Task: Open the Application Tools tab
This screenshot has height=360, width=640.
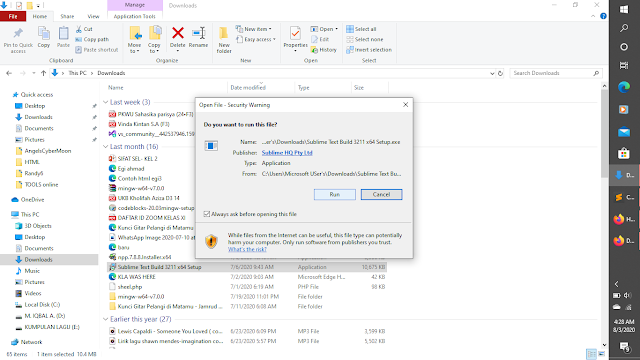Action: tap(135, 16)
